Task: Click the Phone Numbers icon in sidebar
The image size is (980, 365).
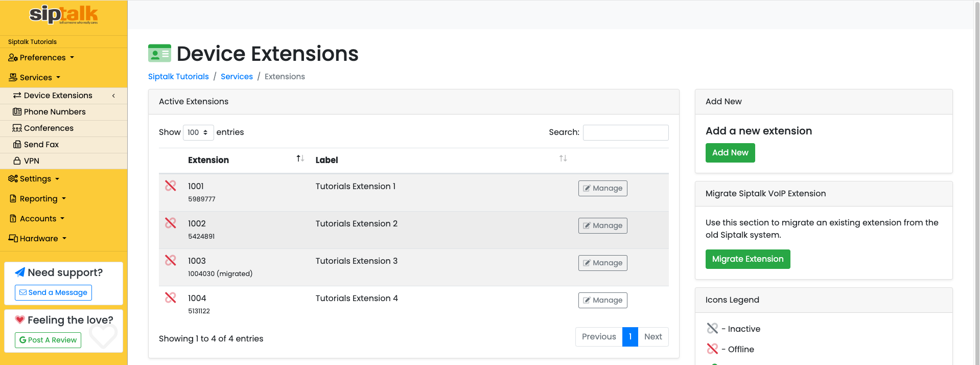Action: [17, 111]
